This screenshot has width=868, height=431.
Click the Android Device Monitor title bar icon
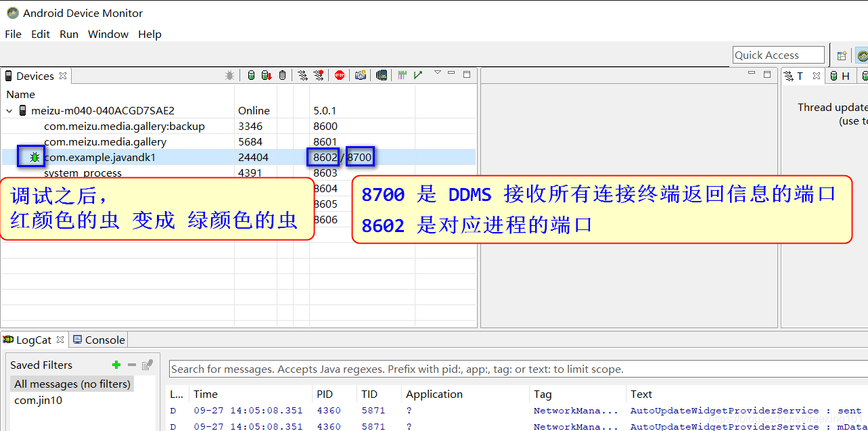[12, 12]
